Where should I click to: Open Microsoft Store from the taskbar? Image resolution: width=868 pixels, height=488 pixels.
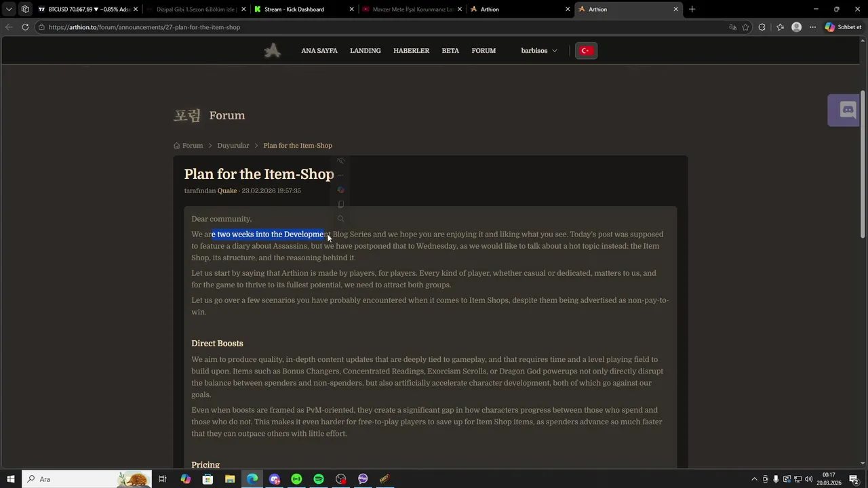pyautogui.click(x=208, y=479)
